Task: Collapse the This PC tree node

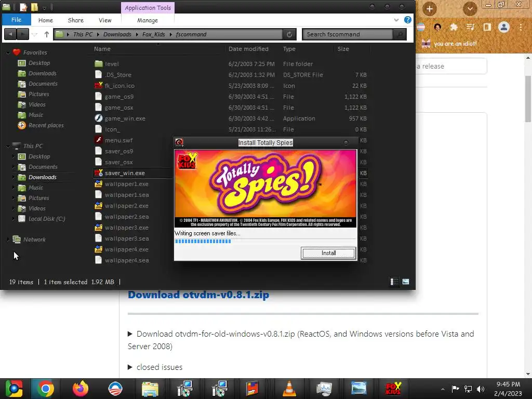Action: coord(8,146)
